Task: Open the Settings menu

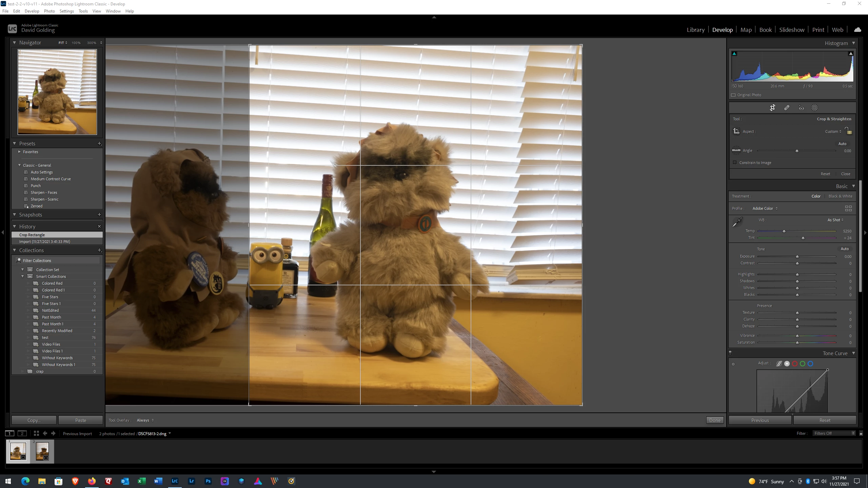Action: [66, 11]
